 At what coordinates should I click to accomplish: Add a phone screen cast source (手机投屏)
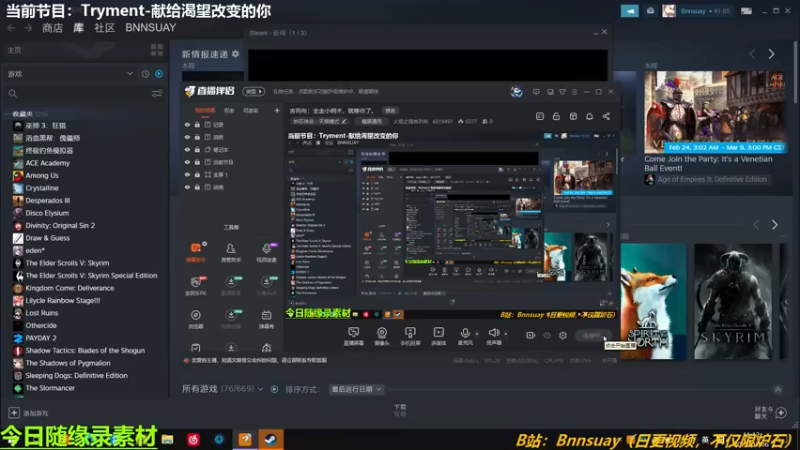(410, 336)
